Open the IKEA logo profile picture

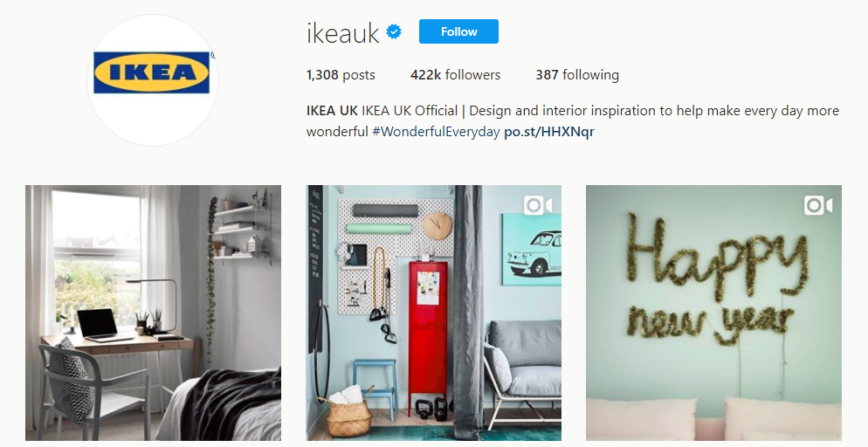click(x=153, y=80)
